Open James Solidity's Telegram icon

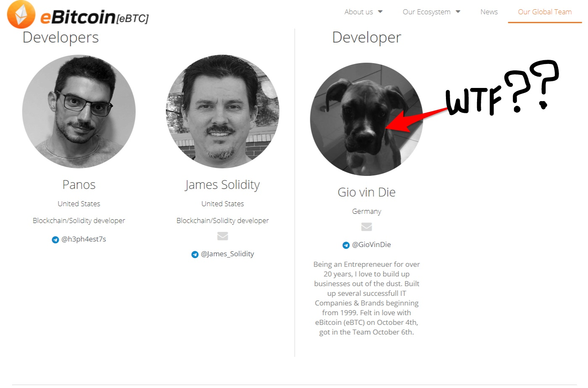pyautogui.click(x=195, y=255)
